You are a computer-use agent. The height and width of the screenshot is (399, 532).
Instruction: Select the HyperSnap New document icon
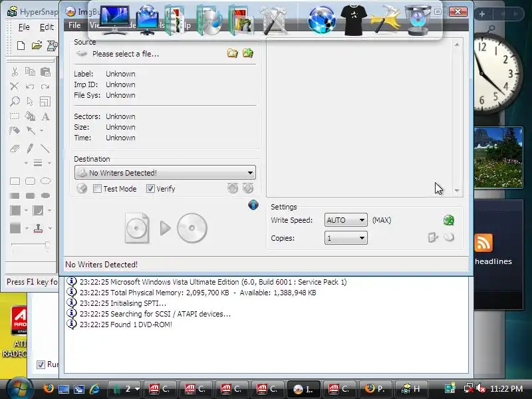21,45
